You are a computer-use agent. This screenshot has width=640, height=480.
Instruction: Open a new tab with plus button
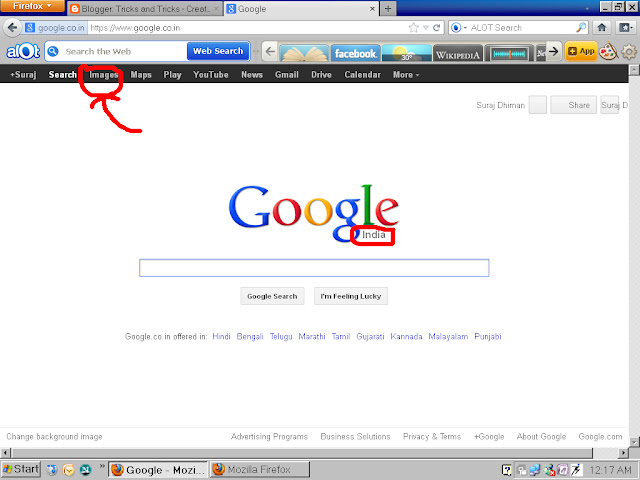tap(388, 9)
